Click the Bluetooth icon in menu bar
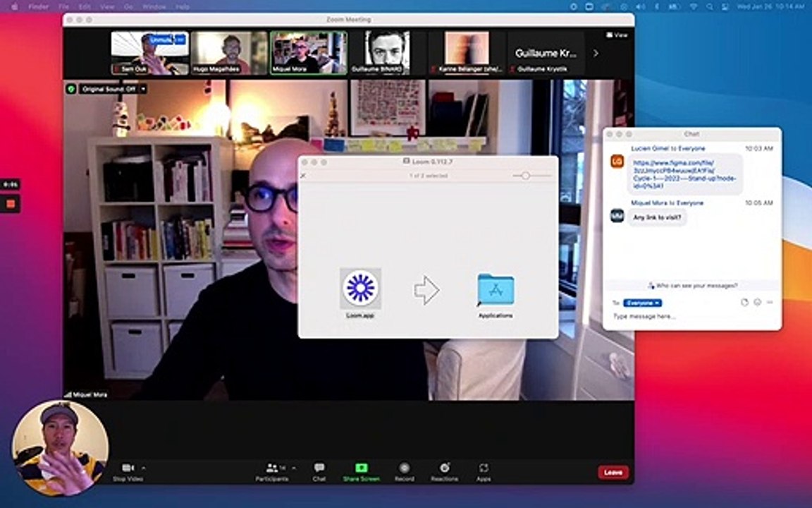Viewport: 812px width, 508px height. (x=657, y=7)
